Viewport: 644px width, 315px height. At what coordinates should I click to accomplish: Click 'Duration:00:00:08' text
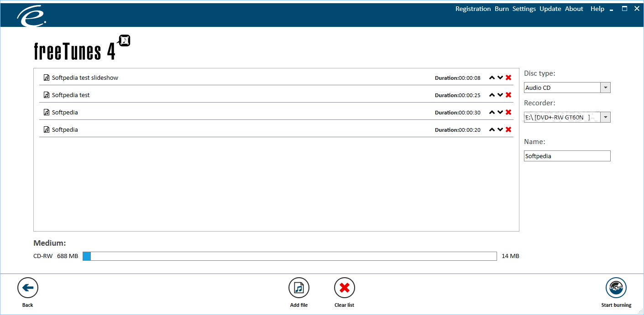[x=458, y=78]
